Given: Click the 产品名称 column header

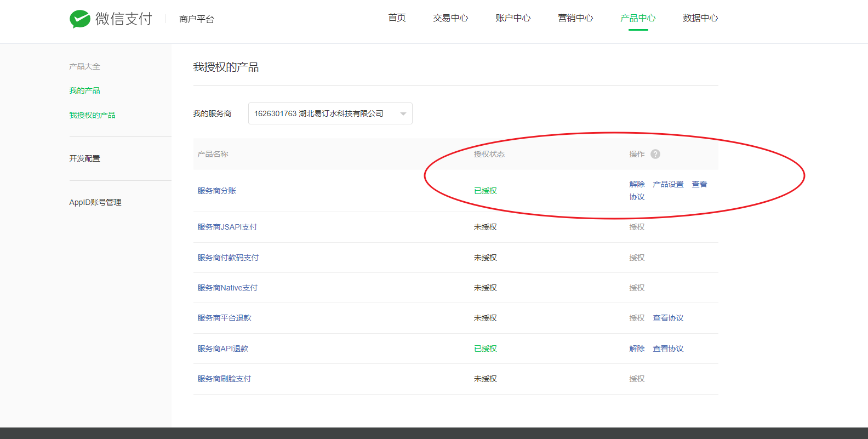Looking at the screenshot, I should (213, 154).
